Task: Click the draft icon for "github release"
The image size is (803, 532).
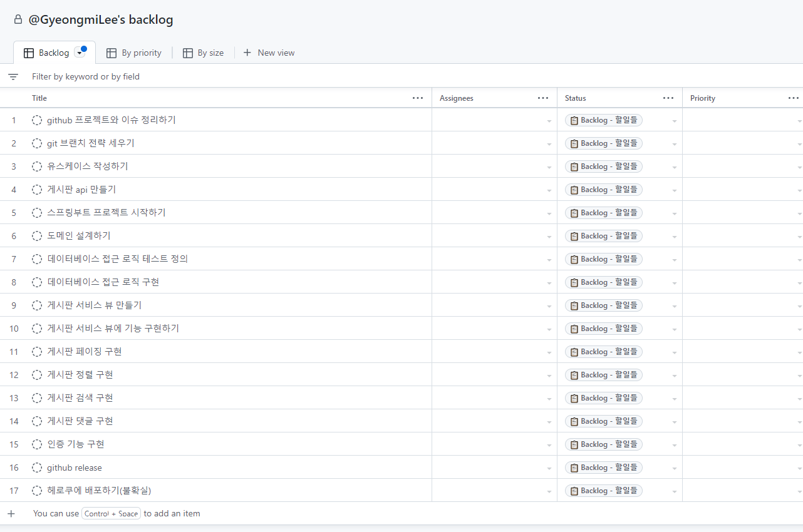Action: point(37,468)
